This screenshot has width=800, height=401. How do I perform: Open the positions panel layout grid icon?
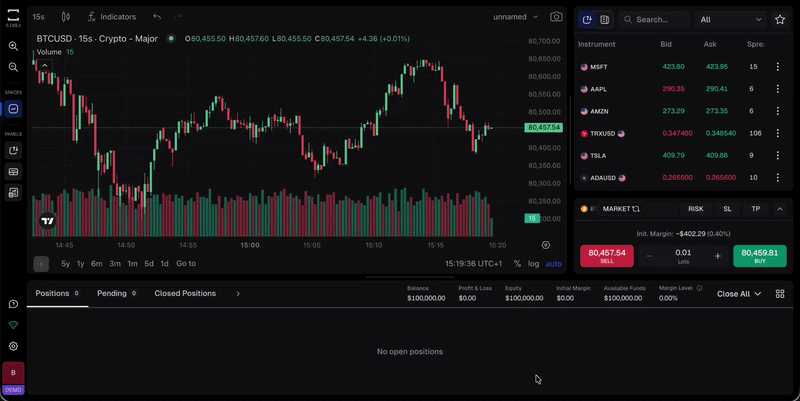(x=780, y=294)
